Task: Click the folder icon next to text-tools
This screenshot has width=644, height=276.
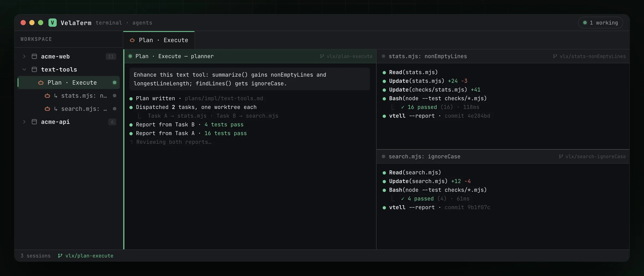Action: coord(34,69)
